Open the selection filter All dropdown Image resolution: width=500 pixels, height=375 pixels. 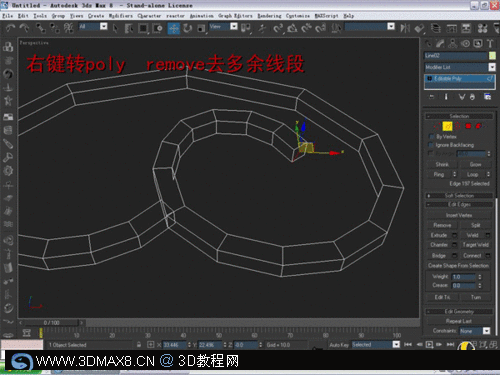pyautogui.click(x=104, y=26)
